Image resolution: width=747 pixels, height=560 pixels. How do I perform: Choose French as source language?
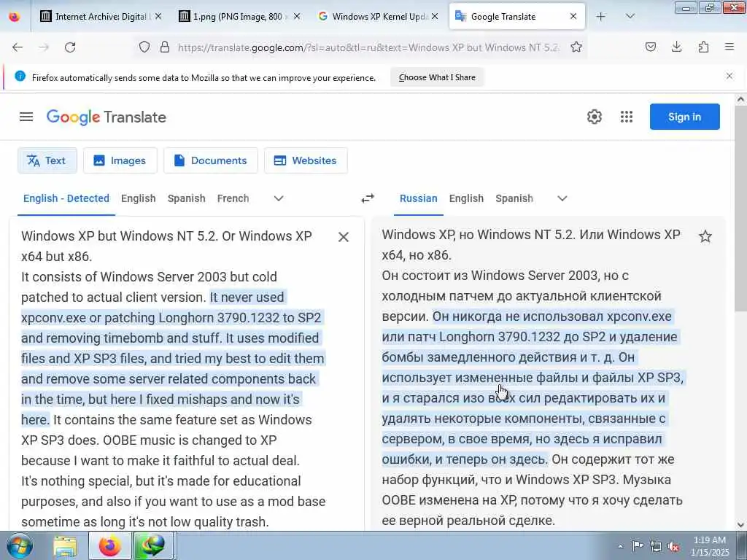tap(233, 198)
